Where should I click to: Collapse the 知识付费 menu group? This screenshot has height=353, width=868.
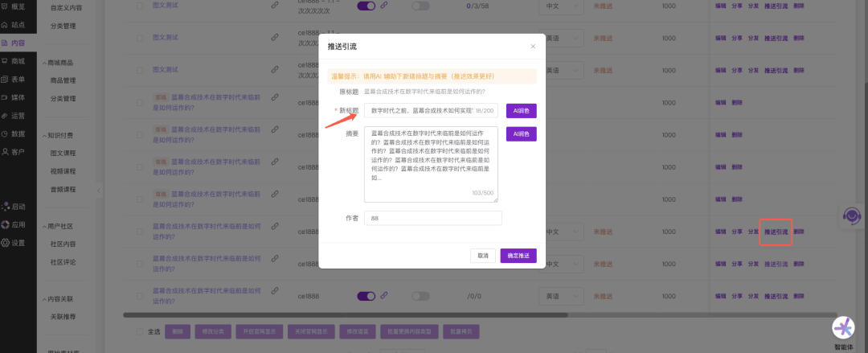pyautogui.click(x=58, y=134)
